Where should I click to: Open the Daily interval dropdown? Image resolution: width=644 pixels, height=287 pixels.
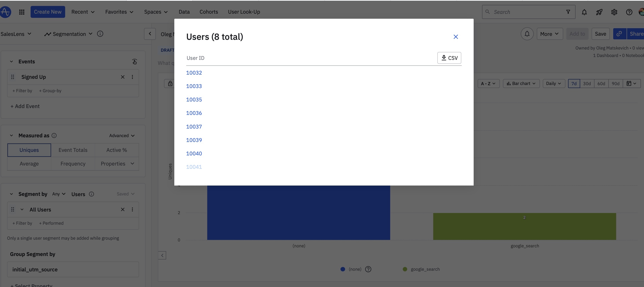pyautogui.click(x=554, y=83)
